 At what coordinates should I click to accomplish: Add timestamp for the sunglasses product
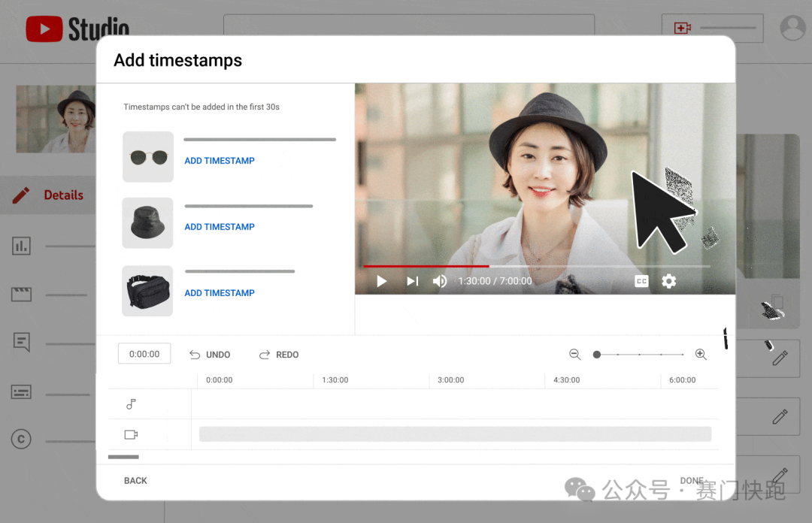click(220, 161)
